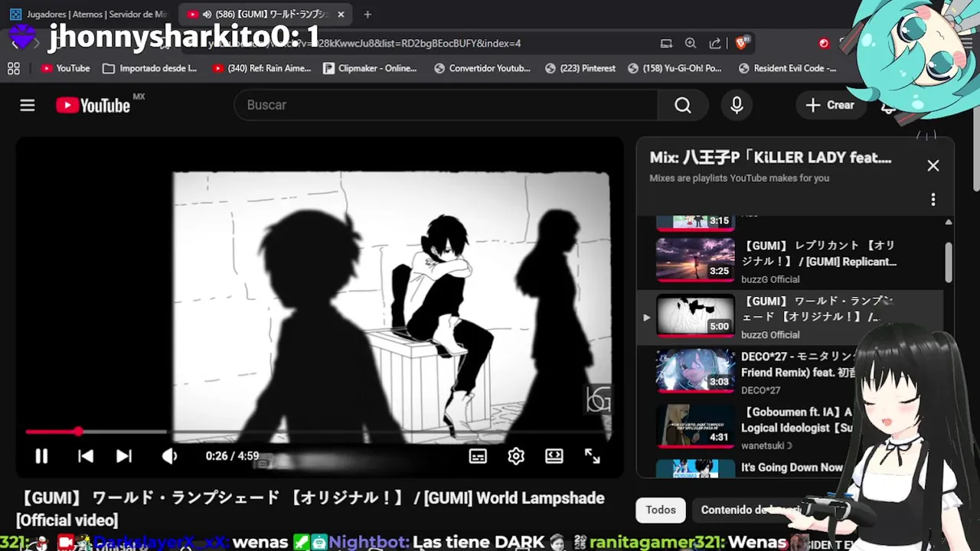Click the Crear create button
Viewport: 980px width, 551px height.
(830, 106)
